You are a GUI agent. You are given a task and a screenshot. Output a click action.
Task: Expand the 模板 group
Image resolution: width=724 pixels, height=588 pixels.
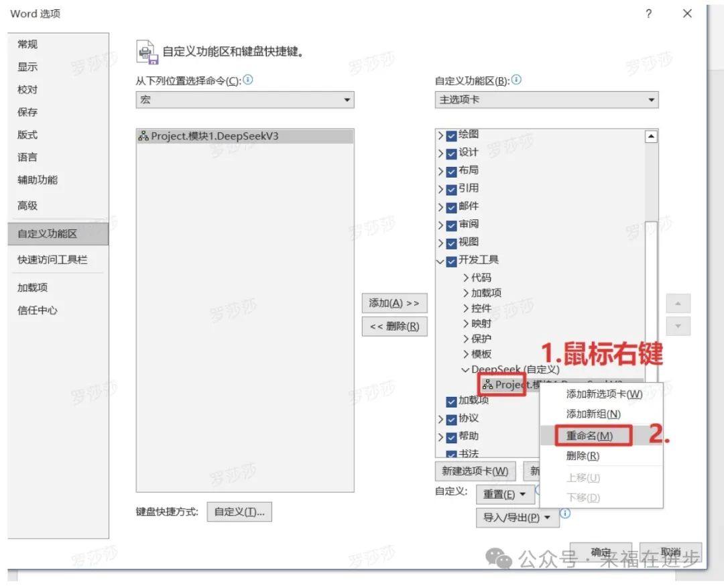[x=465, y=354]
